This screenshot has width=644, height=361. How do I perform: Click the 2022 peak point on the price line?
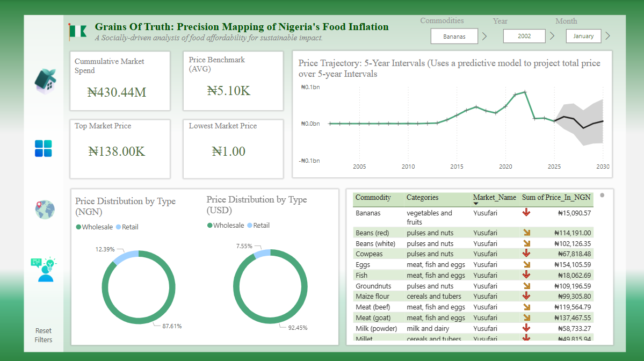pos(525,92)
